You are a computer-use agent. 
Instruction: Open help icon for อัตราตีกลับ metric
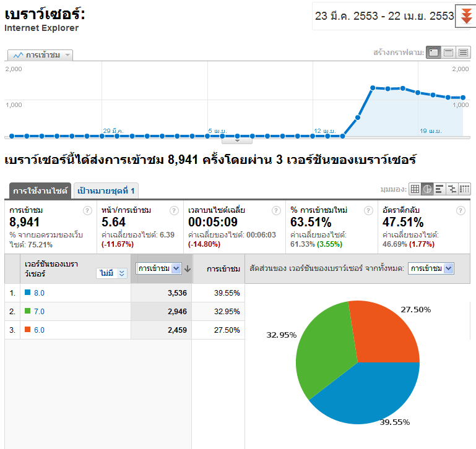tap(461, 210)
